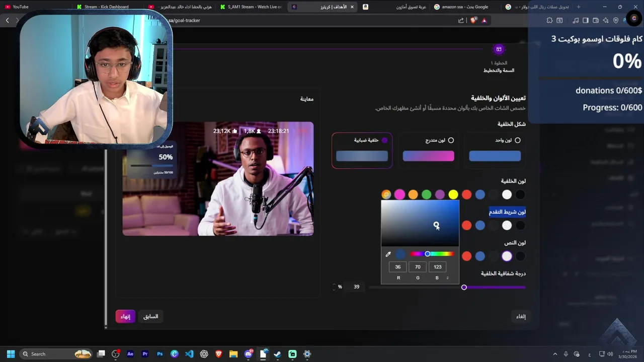Click the Brave music playlist icon

[576, 21]
